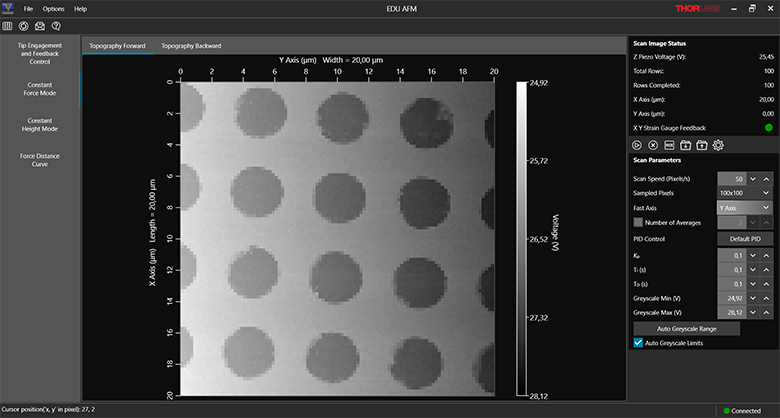Click the Greyscale Max value field
Screen dimensions: 780x418
point(730,312)
